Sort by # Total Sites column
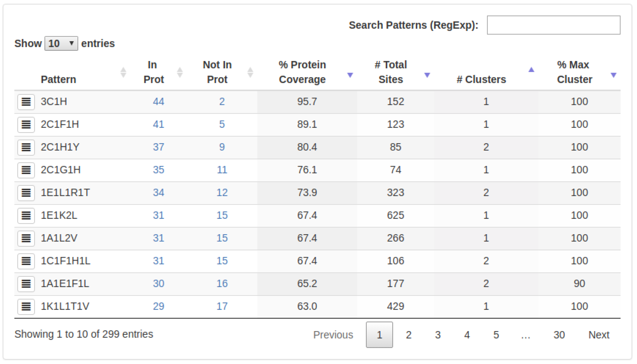 390,72
